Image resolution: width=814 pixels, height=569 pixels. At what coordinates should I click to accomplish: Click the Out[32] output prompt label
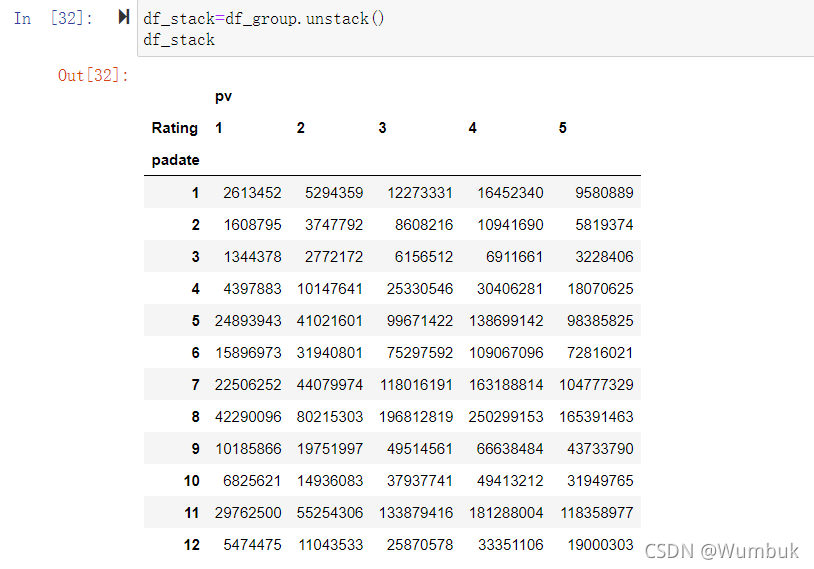93,75
